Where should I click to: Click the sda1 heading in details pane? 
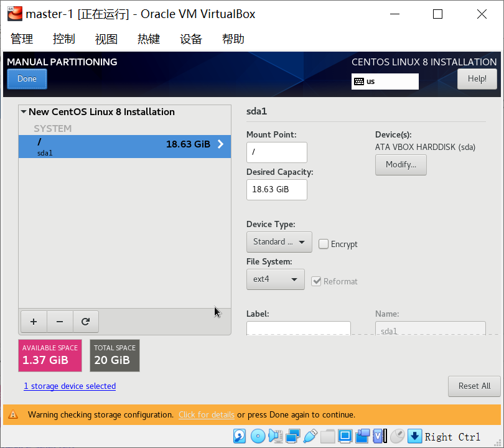[x=256, y=111]
